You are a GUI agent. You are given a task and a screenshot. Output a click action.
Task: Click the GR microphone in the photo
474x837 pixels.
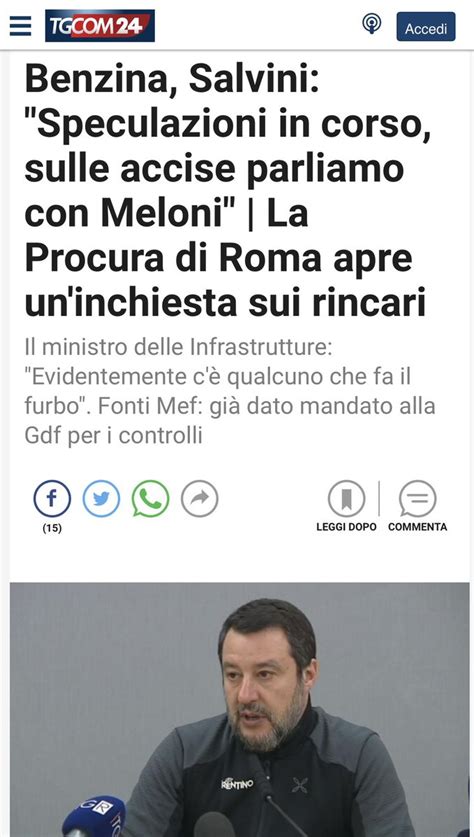coord(93,815)
